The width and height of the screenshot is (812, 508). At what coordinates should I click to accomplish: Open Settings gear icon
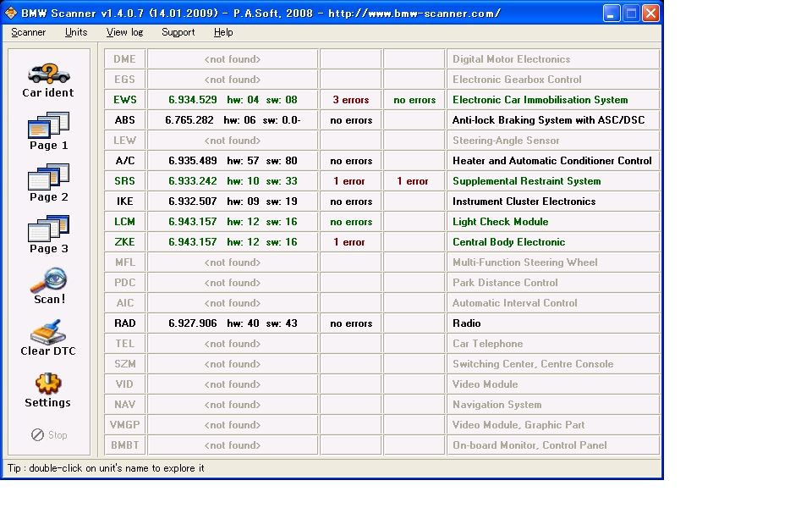point(48,384)
